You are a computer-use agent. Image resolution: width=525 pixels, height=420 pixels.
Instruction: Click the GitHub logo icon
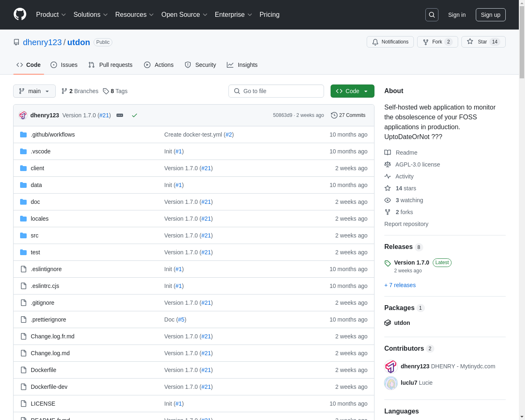click(20, 14)
